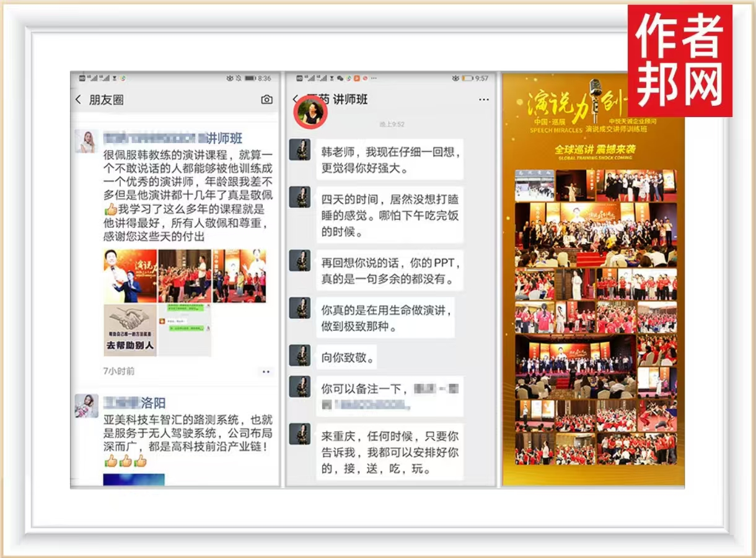Image resolution: width=756 pixels, height=558 pixels.
Task: Tap the 来重庆 chat message bubble
Action: click(x=389, y=452)
